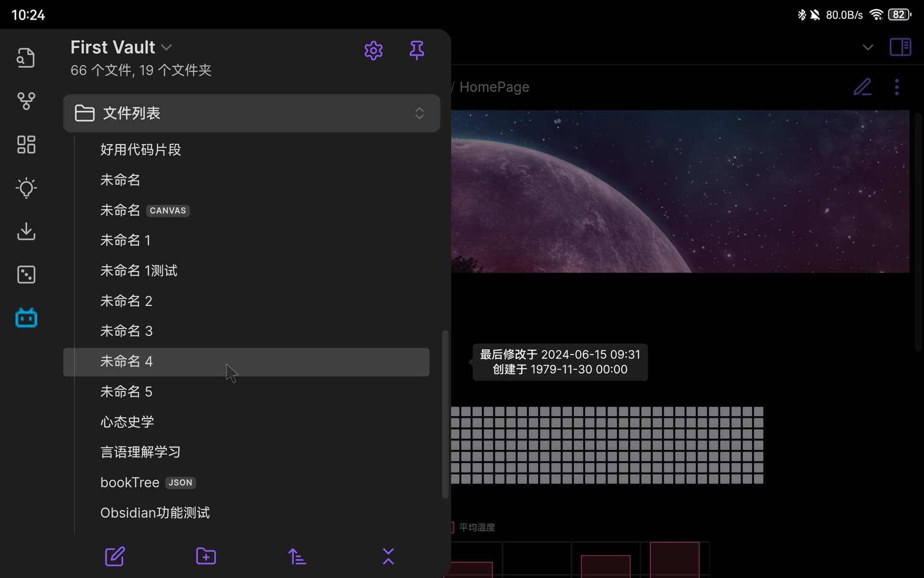Click the battery indicator showing 82
This screenshot has width=924, height=578.
[x=899, y=15]
